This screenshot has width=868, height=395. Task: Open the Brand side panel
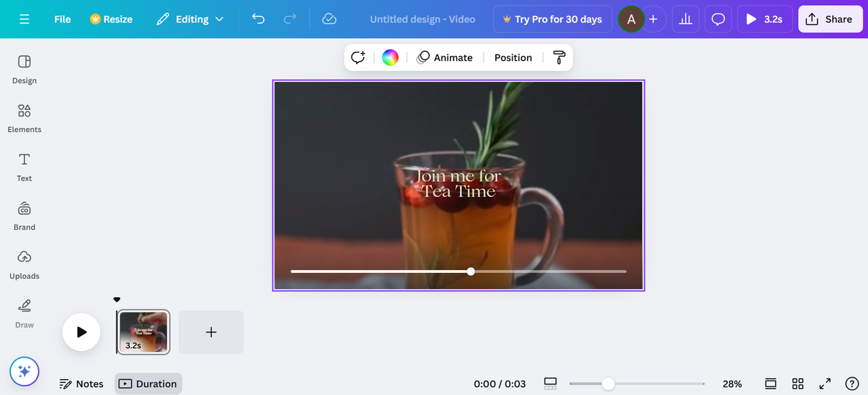point(24,216)
